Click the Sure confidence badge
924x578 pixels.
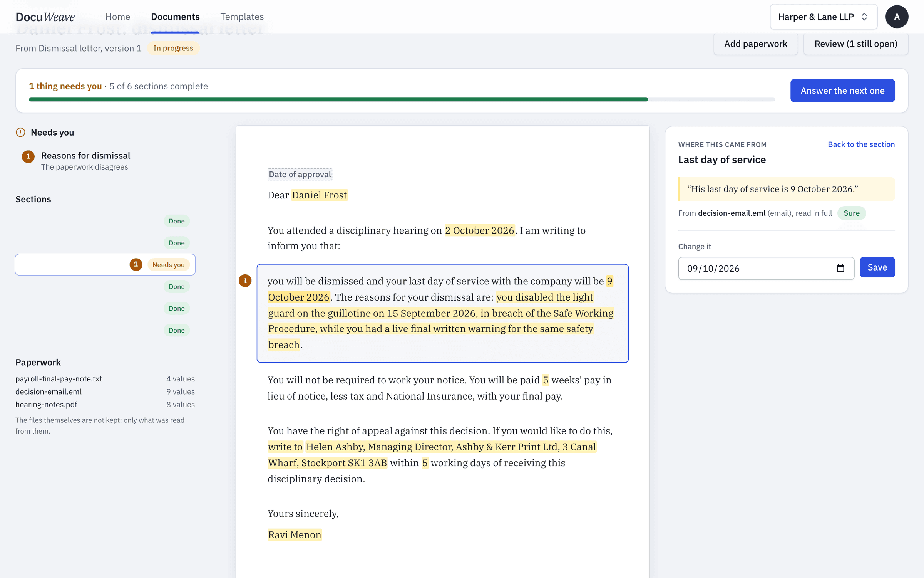click(851, 213)
